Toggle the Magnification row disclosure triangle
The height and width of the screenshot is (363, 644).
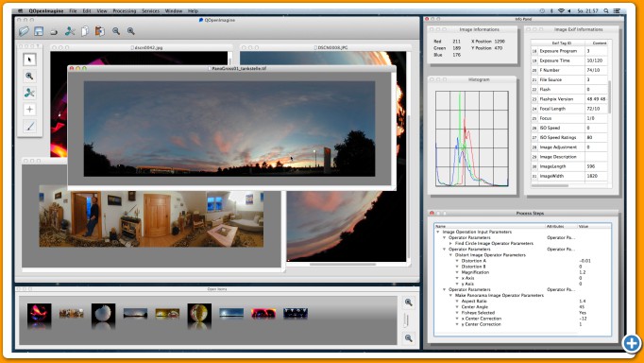click(457, 272)
